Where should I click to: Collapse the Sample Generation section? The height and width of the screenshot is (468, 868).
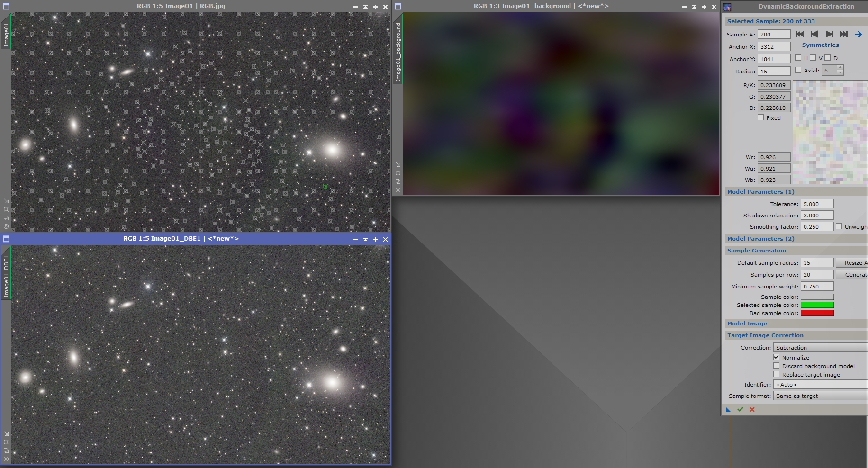(x=796, y=251)
